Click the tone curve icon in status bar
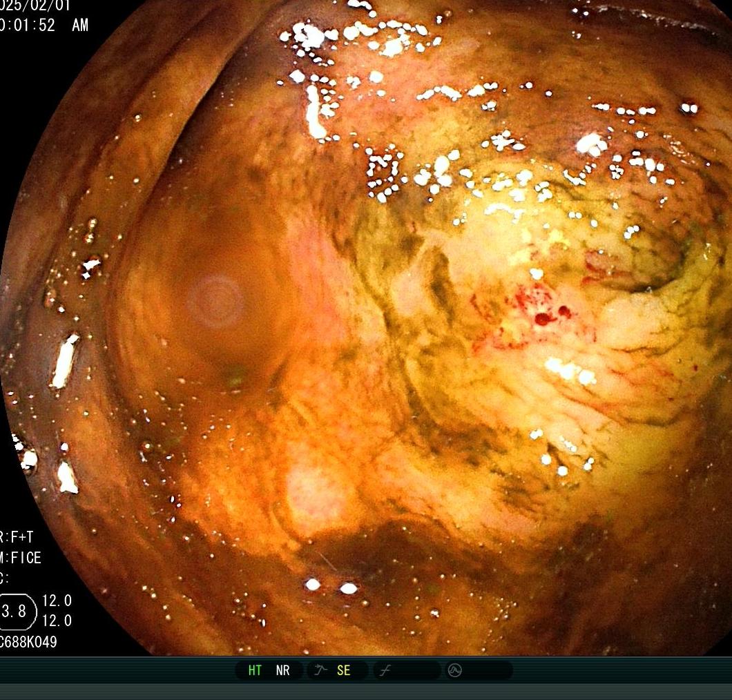 tap(385, 670)
